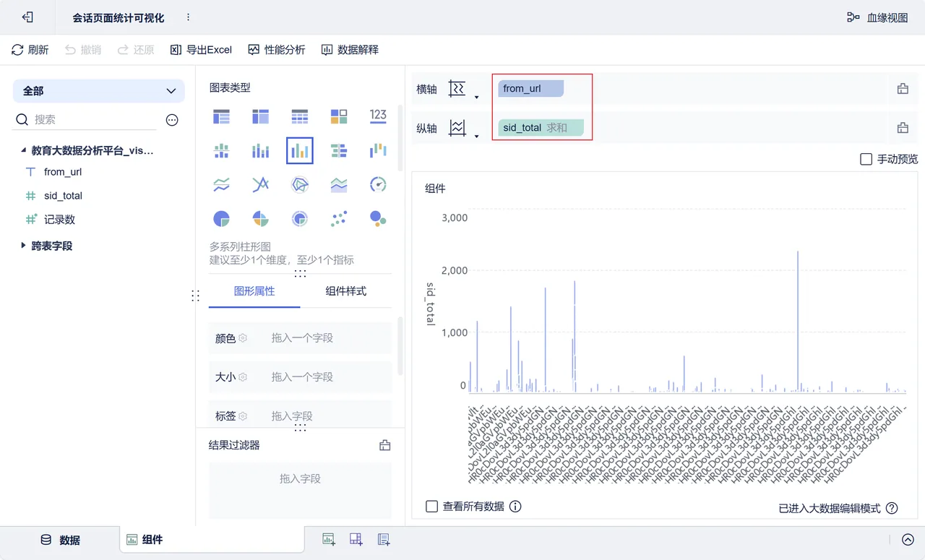The width and height of the screenshot is (925, 560).
Task: Select the grouped table chart type
Action: click(x=221, y=116)
